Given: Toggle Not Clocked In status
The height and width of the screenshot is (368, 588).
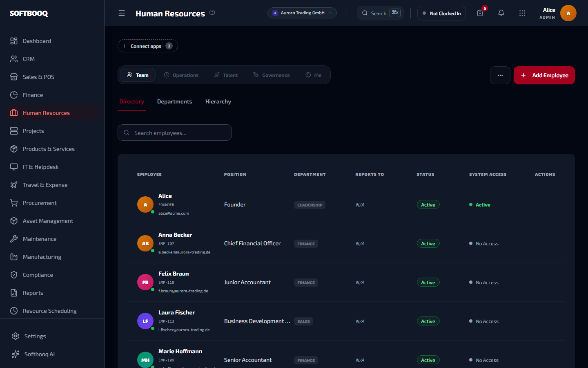Looking at the screenshot, I should click(x=441, y=13).
